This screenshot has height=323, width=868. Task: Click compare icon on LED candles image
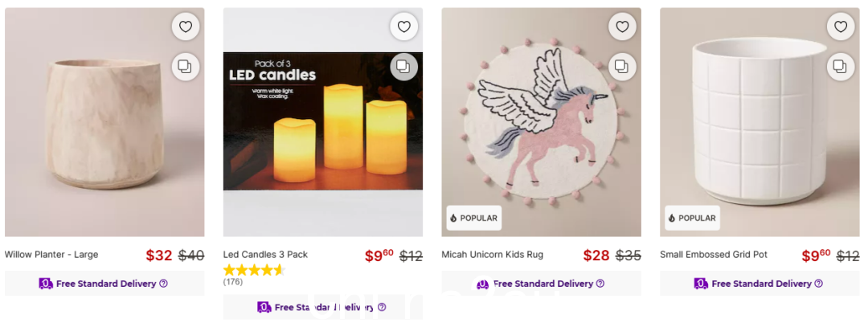(403, 67)
